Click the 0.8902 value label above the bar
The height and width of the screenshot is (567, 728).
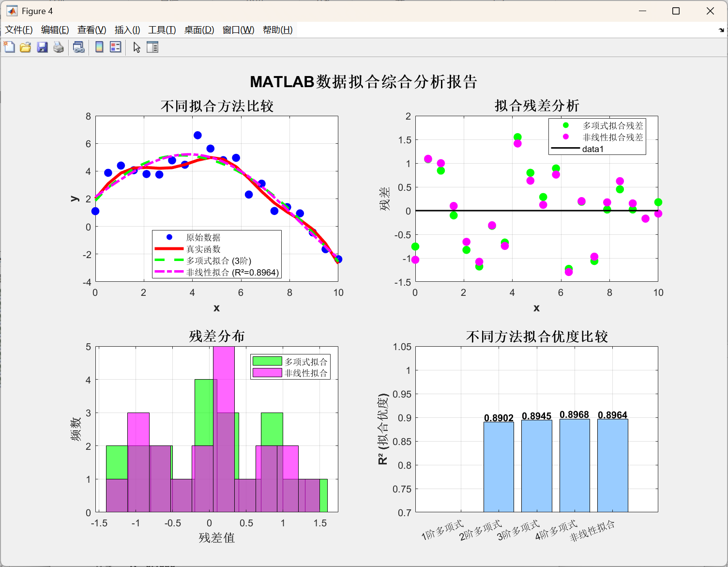pos(499,418)
